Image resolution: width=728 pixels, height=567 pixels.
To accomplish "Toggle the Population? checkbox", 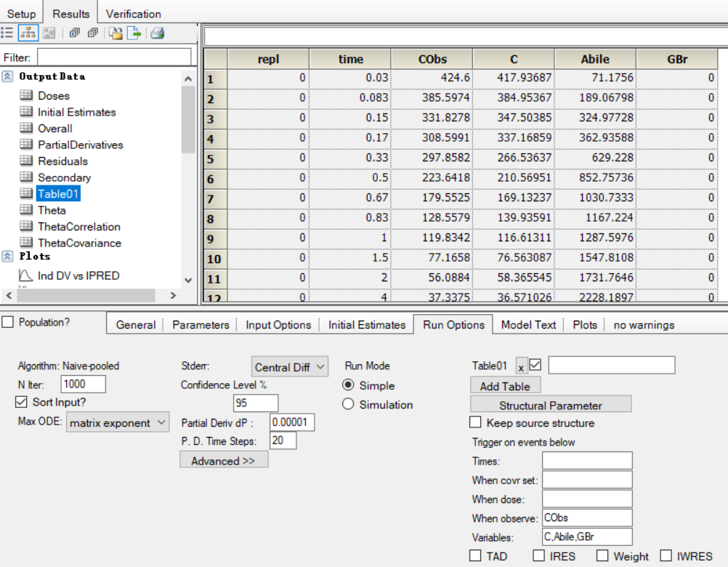I will (x=8, y=322).
